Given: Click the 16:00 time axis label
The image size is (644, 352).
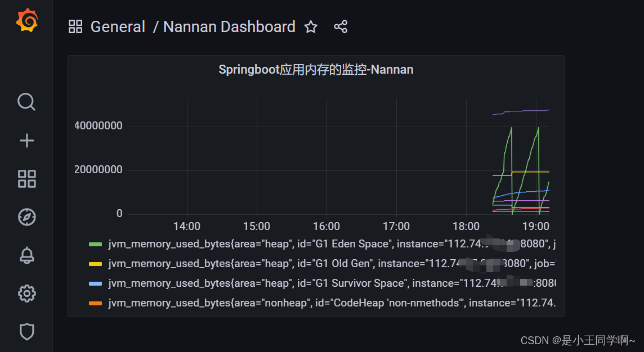Looking at the screenshot, I should tap(327, 227).
